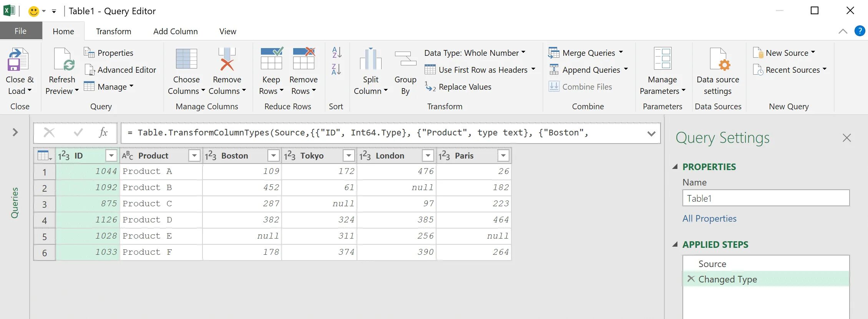Click the query Name field containing Table1
This screenshot has height=319, width=868.
(766, 198)
